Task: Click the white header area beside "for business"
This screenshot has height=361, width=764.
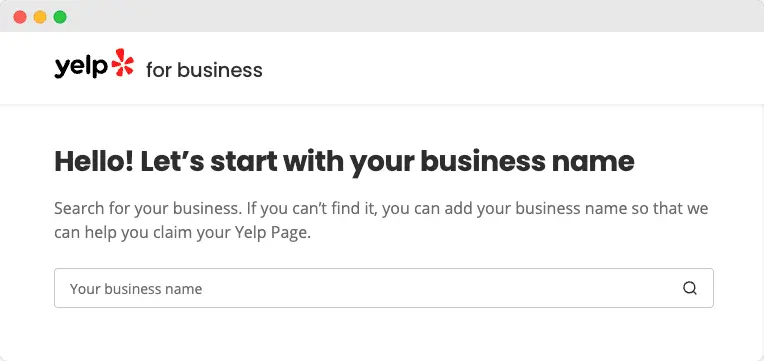Action: point(512,68)
